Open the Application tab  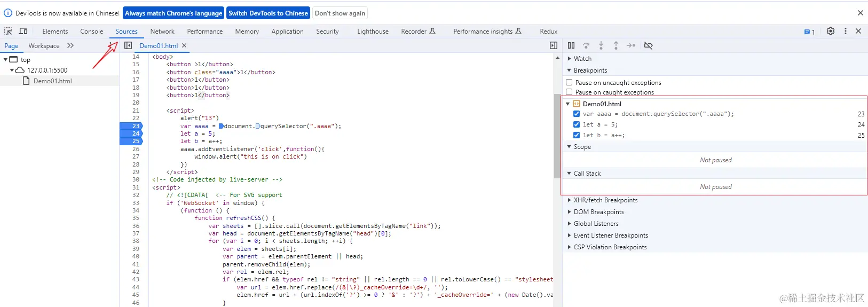tap(287, 32)
